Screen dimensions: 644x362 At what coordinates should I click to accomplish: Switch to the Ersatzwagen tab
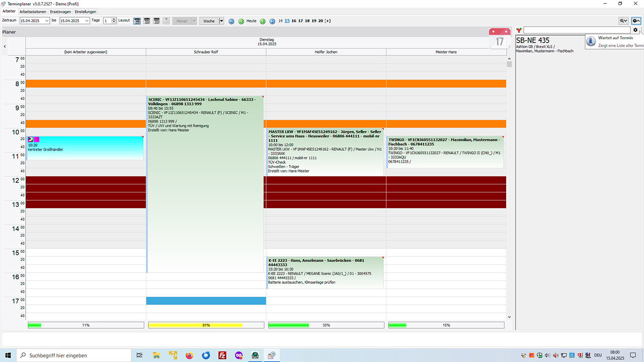[x=60, y=12]
